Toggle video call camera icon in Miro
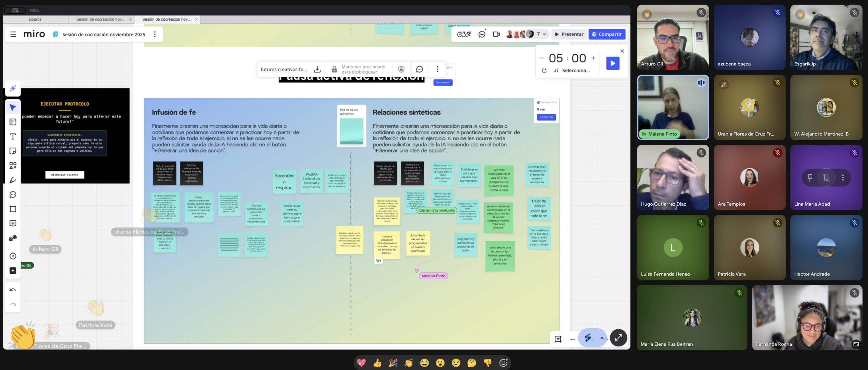 (496, 34)
